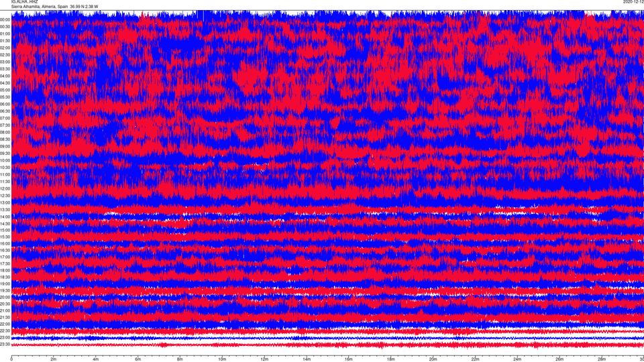Click the 00:30 time row label
The height and width of the screenshot is (362, 644).
click(x=5, y=27)
